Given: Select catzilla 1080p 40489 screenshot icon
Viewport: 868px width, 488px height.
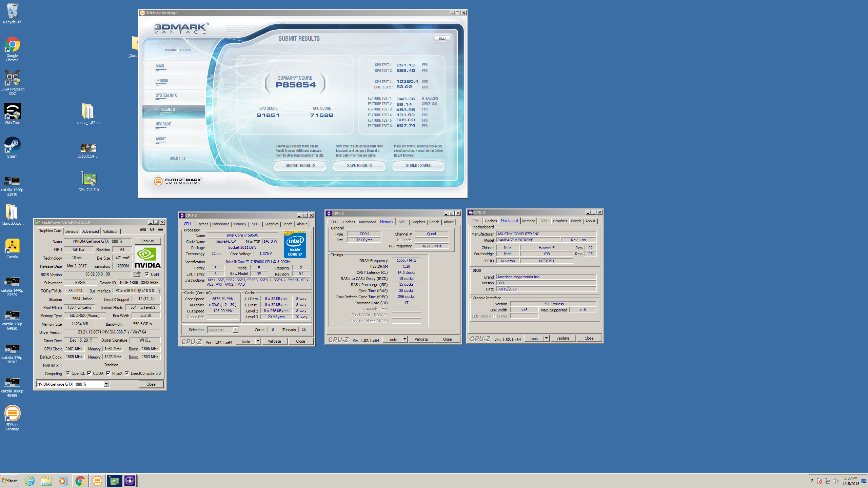Looking at the screenshot, I should [x=12, y=387].
